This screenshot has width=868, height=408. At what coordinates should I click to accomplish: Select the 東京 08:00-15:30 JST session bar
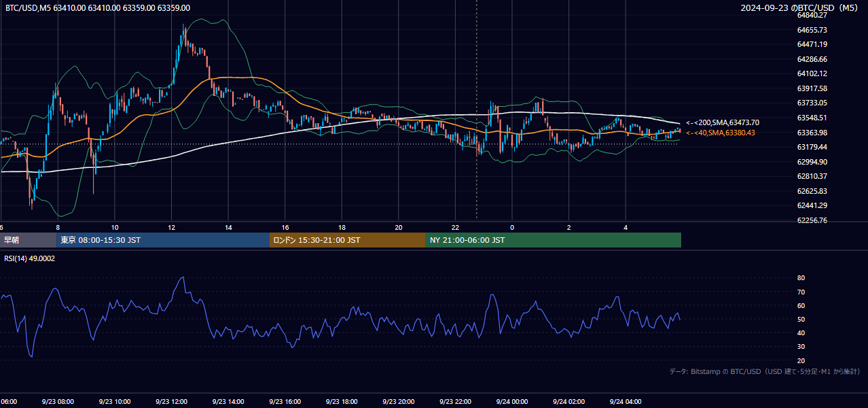(163, 240)
